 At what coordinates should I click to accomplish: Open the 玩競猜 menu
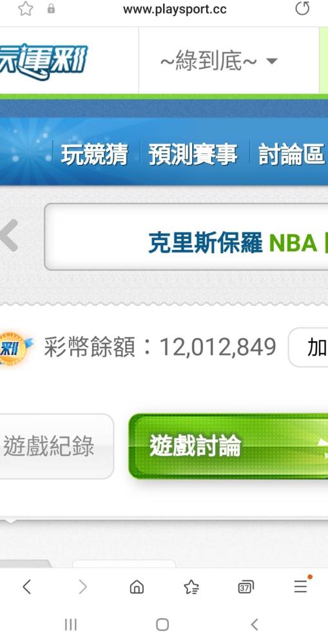[94, 155]
